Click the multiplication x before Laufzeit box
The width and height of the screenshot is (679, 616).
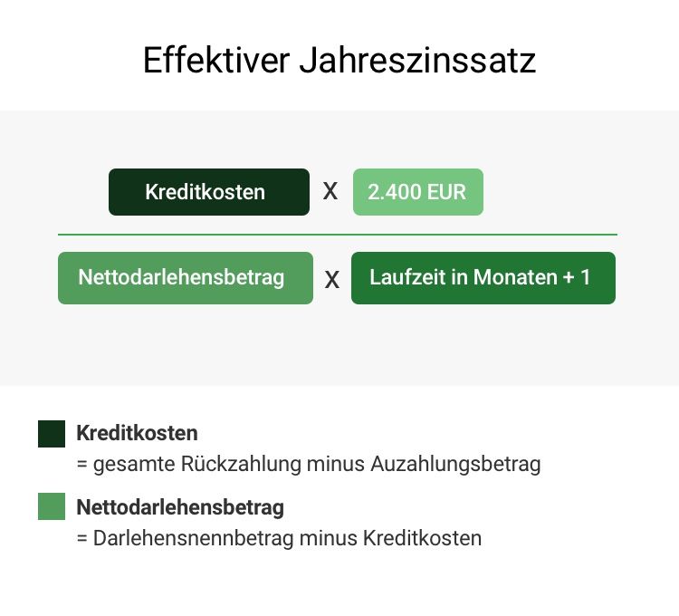331,280
